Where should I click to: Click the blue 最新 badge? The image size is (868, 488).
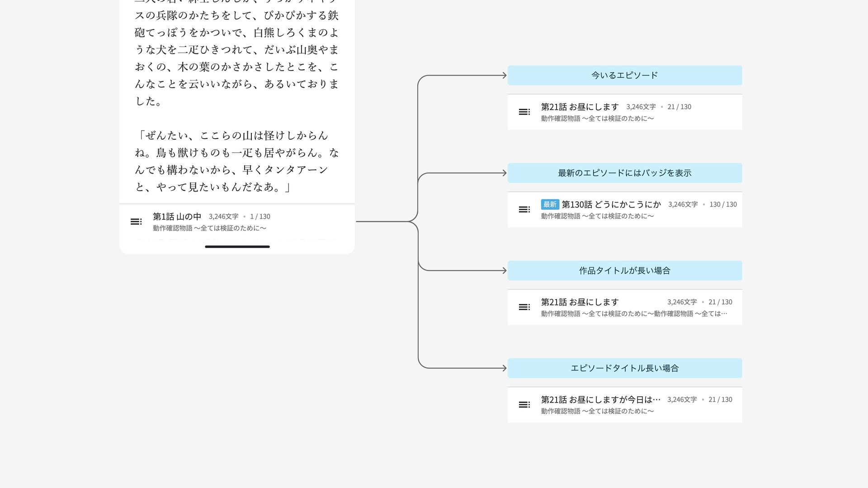(x=550, y=205)
